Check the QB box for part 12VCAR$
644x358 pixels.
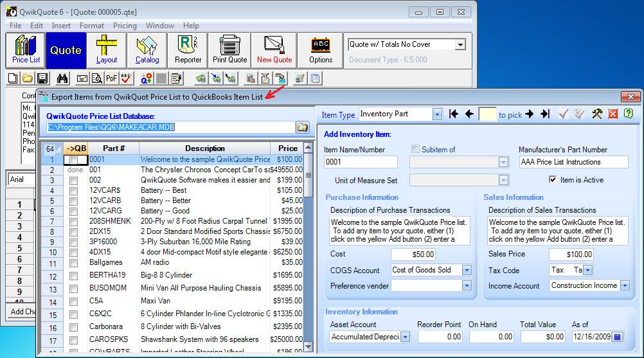[74, 192]
